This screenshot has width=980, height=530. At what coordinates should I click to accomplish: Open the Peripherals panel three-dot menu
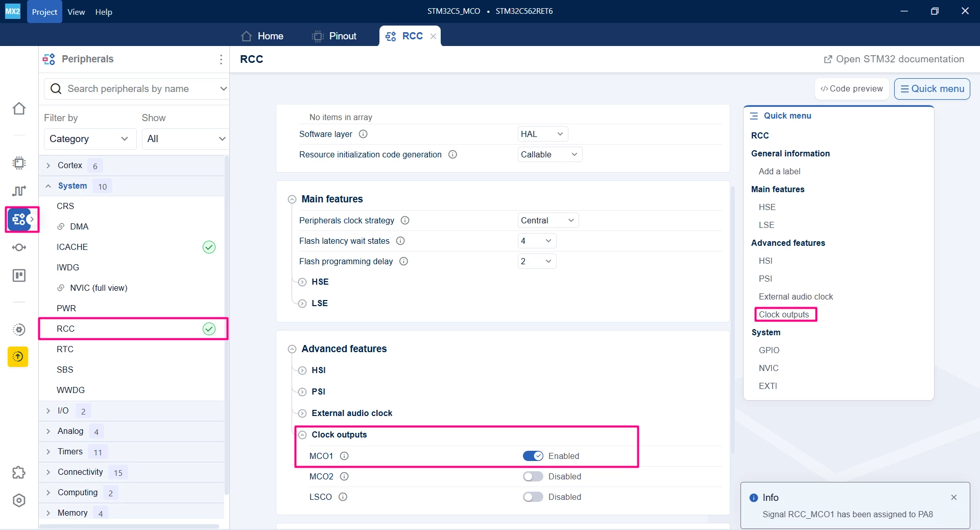[x=221, y=59]
